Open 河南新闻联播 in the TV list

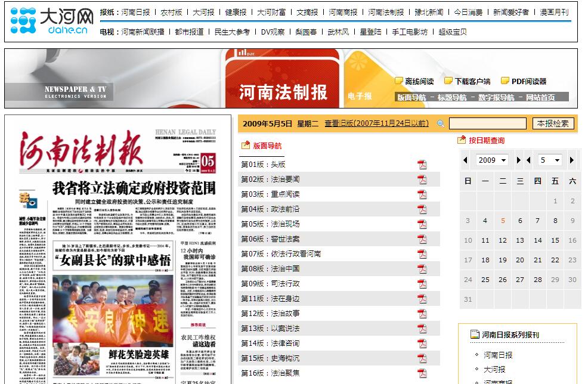tap(143, 32)
